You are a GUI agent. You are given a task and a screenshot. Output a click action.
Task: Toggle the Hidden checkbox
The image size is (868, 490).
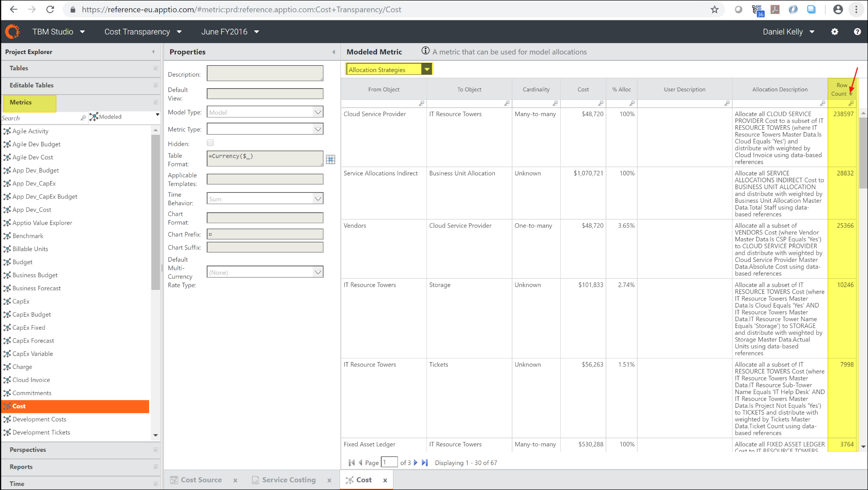tap(210, 143)
